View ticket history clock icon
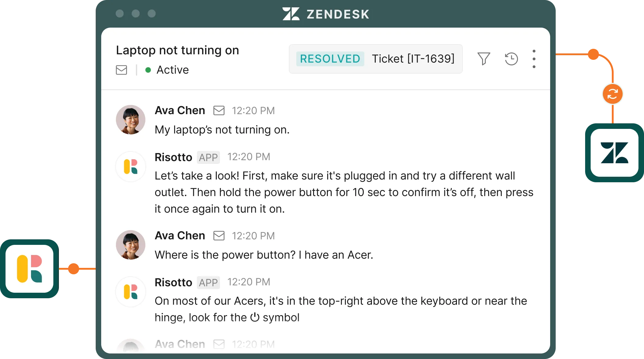 pyautogui.click(x=511, y=59)
